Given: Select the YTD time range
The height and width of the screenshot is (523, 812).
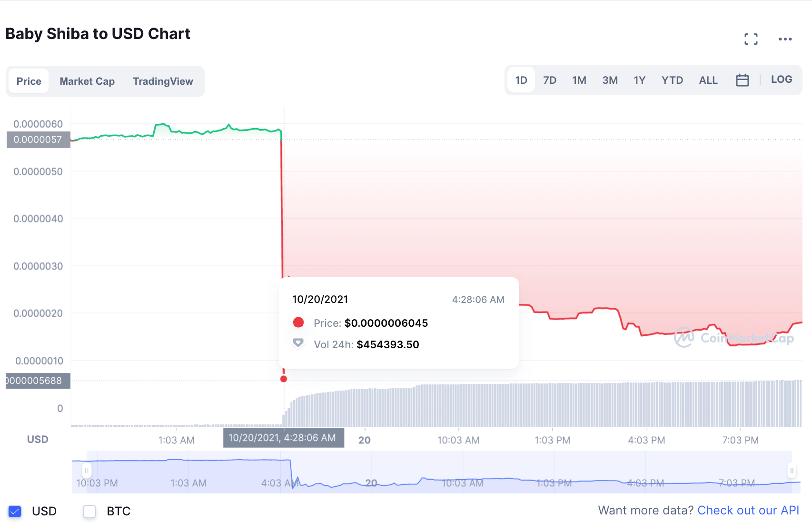Looking at the screenshot, I should click(672, 80).
